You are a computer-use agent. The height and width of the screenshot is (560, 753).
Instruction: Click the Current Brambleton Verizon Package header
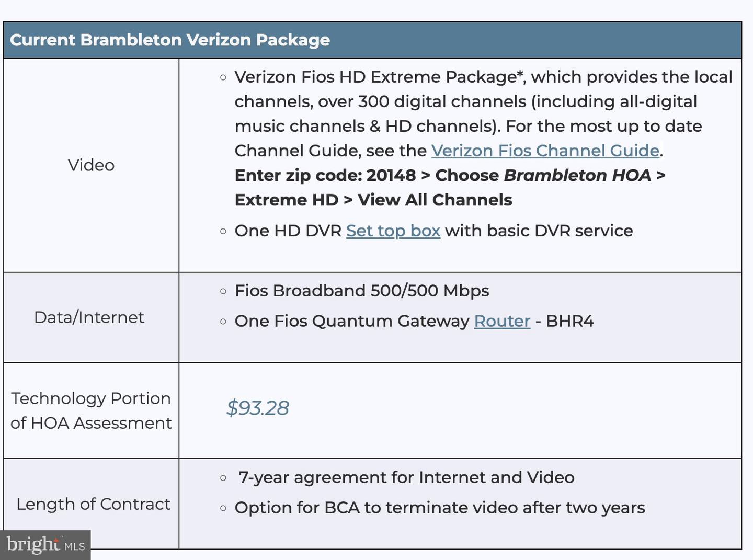pos(170,40)
